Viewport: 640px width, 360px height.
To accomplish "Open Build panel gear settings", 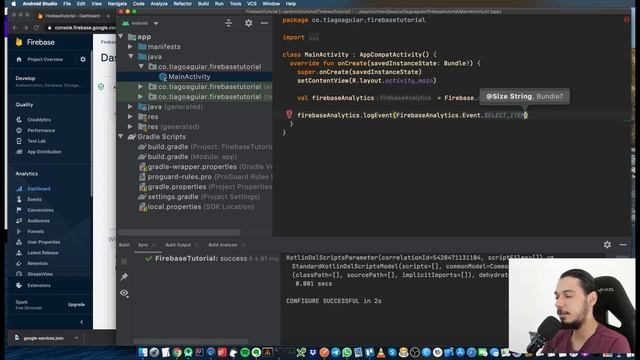I will (x=607, y=244).
